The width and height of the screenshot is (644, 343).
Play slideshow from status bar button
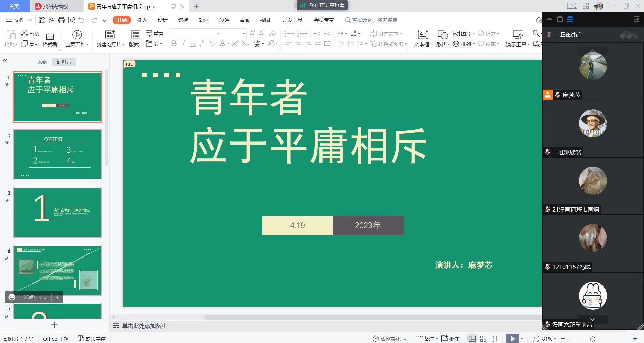click(x=512, y=339)
